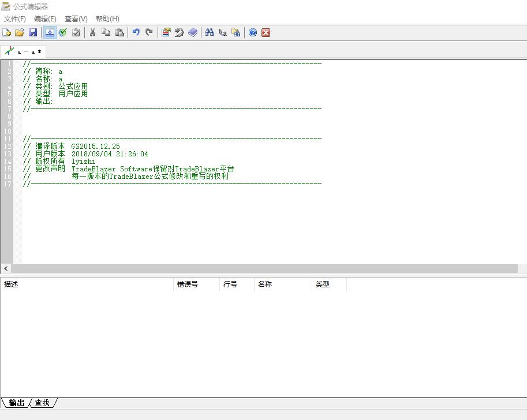Click the timestamp '2018/09/04 21:26:04'

[110, 154]
